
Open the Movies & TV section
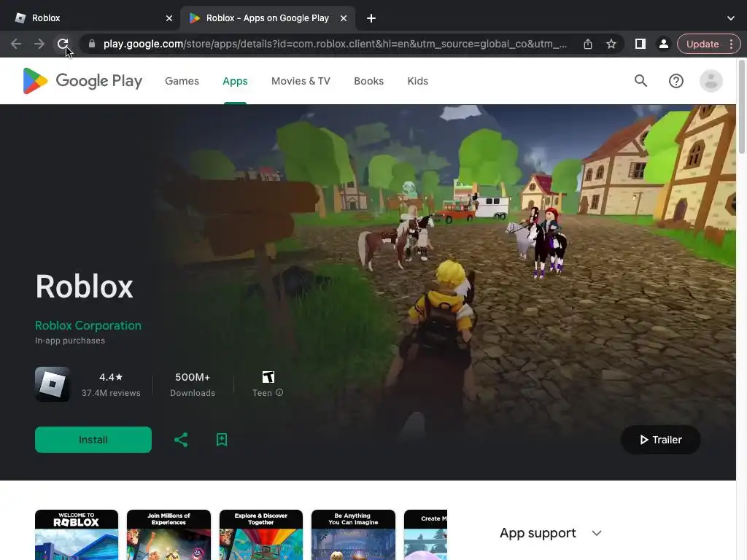tap(301, 81)
